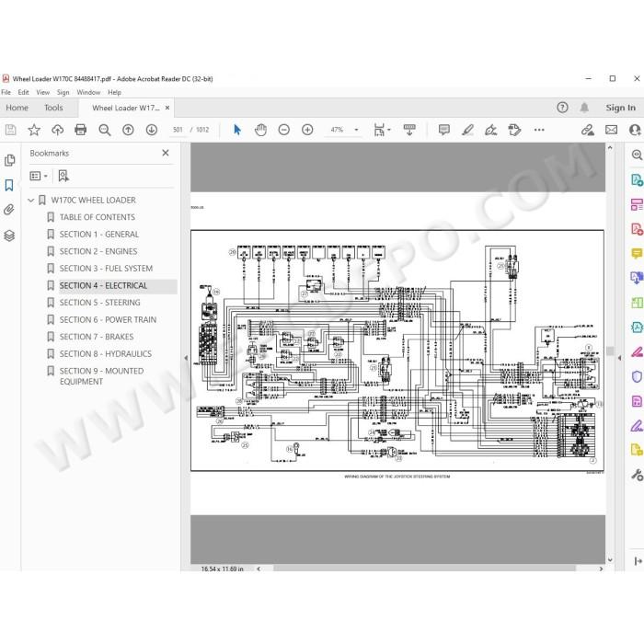Click the Print file icon
The height and width of the screenshot is (644, 644).
81,130
